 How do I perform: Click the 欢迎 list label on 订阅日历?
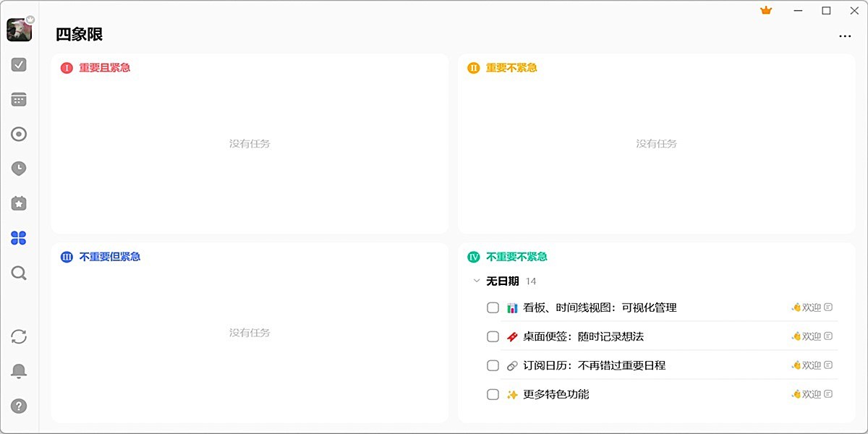813,365
